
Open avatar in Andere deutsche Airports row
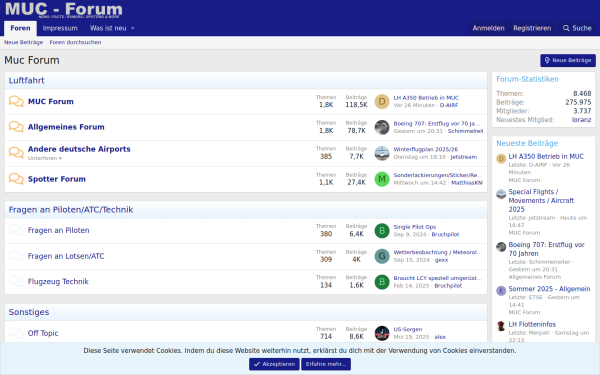point(382,153)
